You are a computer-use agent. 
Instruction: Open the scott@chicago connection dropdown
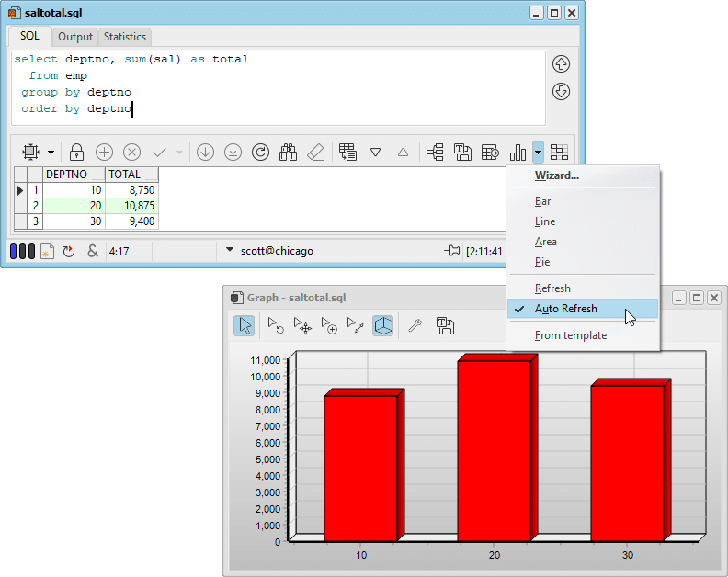pos(230,250)
